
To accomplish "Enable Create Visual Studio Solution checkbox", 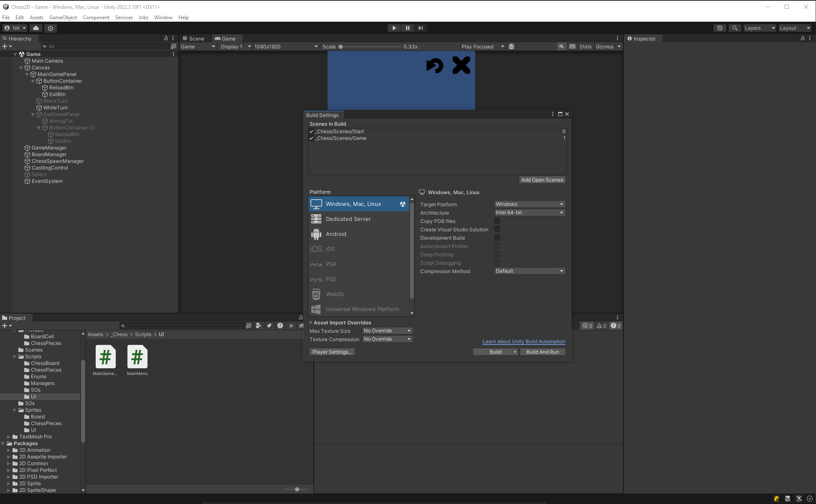I will coord(497,229).
